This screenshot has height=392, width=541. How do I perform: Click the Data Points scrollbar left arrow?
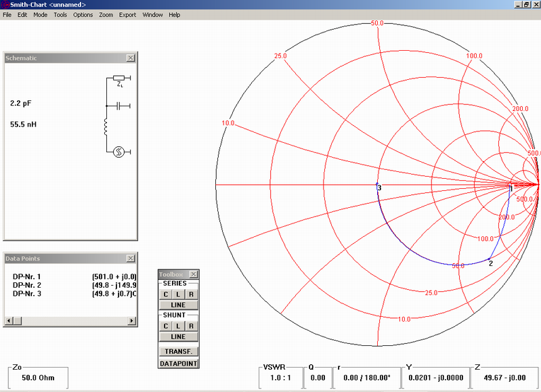9,320
